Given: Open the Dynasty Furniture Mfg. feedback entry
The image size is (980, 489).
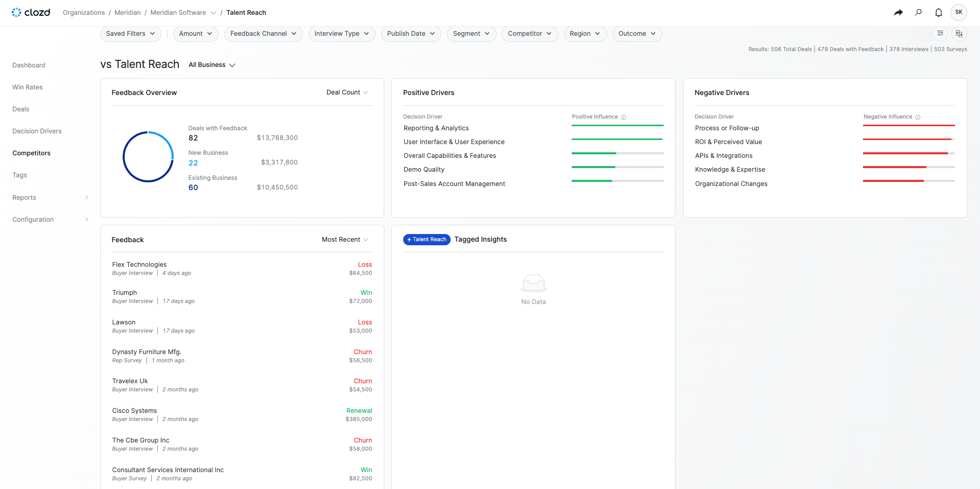Looking at the screenshot, I should coord(242,356).
